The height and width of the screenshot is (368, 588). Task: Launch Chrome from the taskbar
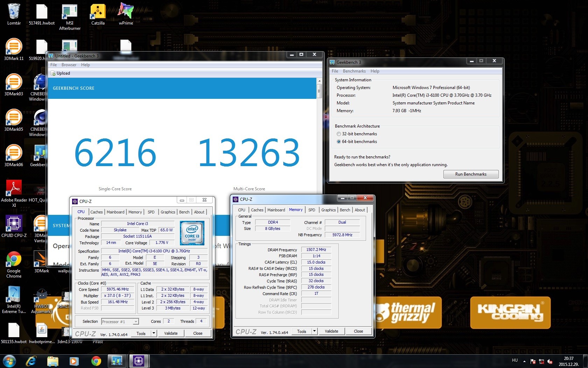(96, 361)
